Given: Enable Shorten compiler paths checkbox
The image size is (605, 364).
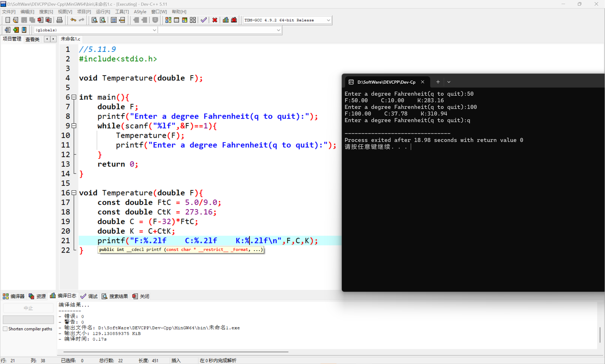Looking at the screenshot, I should pos(5,329).
